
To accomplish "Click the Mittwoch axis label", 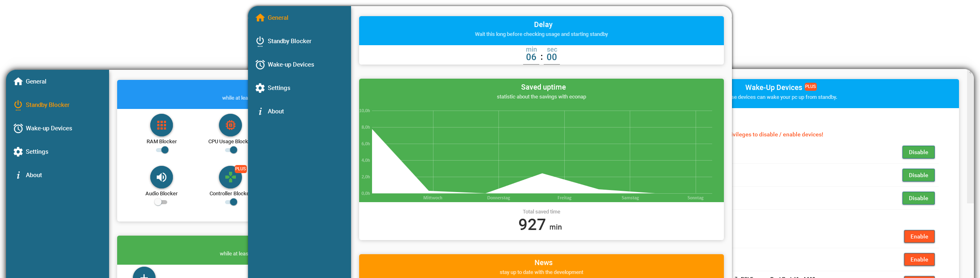I will [x=433, y=198].
